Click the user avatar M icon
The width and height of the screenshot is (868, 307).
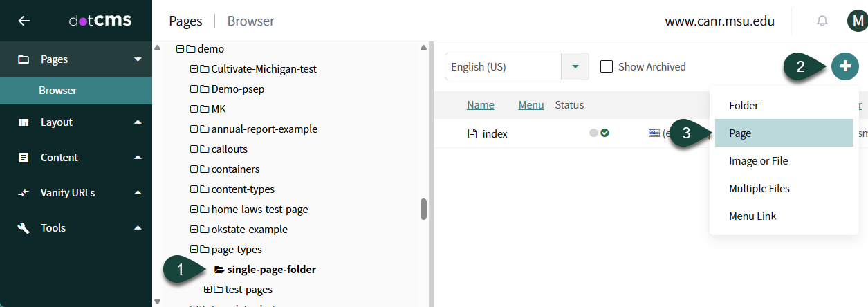click(x=856, y=21)
